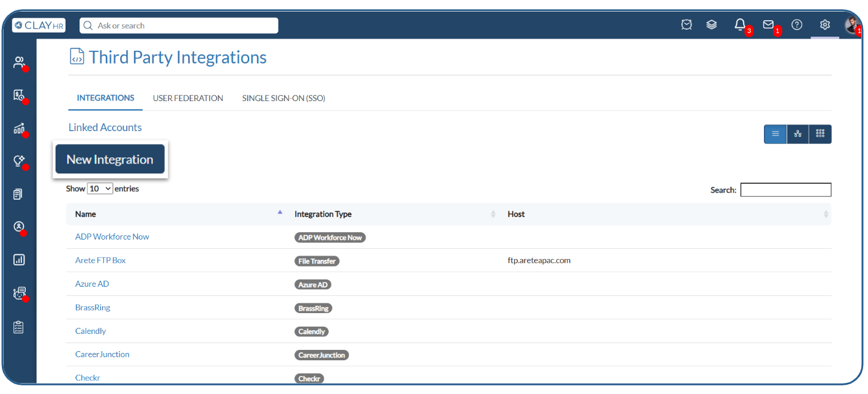
Task: Open the bar chart reports icon in sidebar
Action: 18,260
